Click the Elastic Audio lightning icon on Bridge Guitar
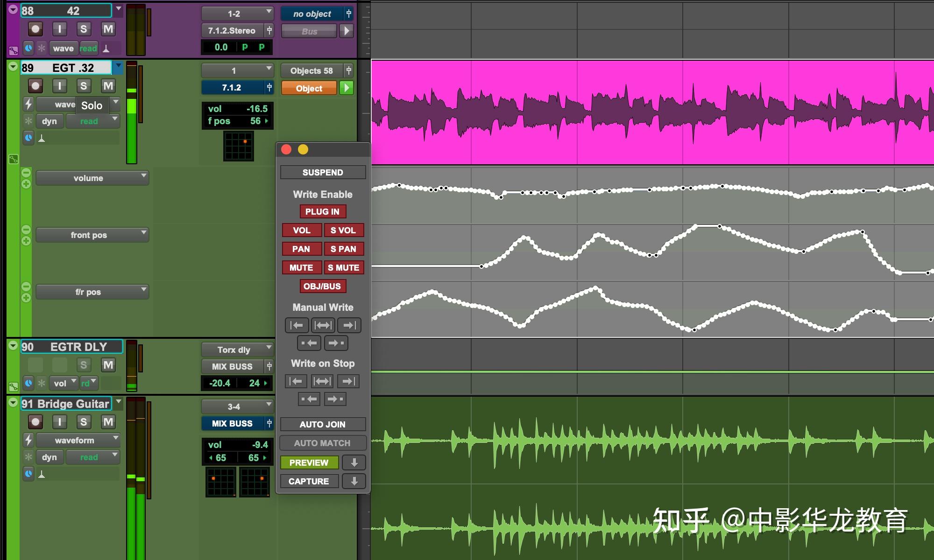 point(28,440)
